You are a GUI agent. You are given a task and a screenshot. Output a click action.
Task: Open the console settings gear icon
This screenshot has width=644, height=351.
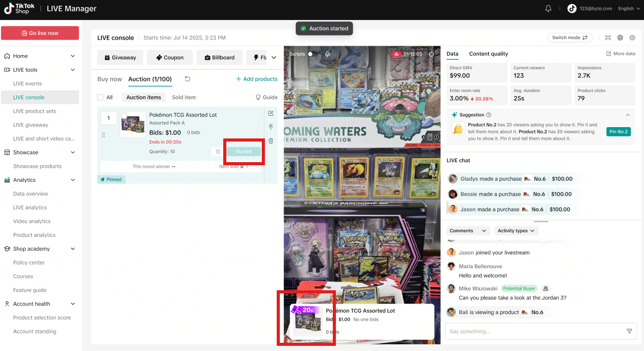pyautogui.click(x=633, y=38)
